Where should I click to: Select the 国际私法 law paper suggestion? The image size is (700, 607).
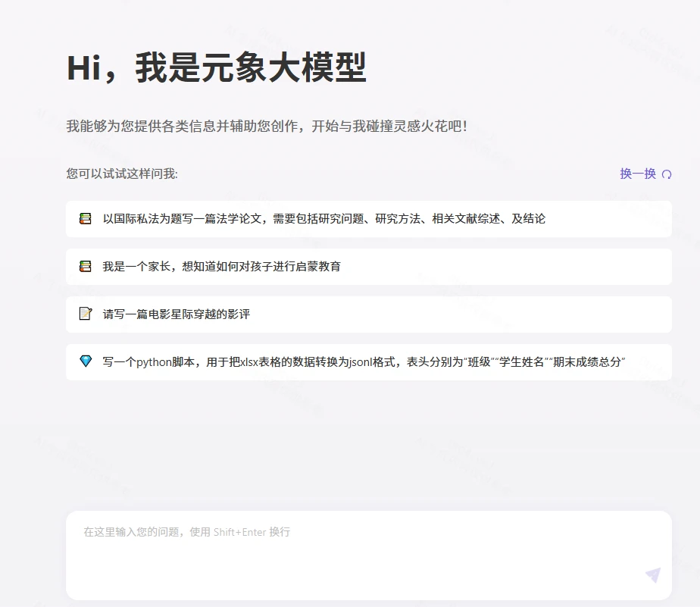tap(369, 219)
